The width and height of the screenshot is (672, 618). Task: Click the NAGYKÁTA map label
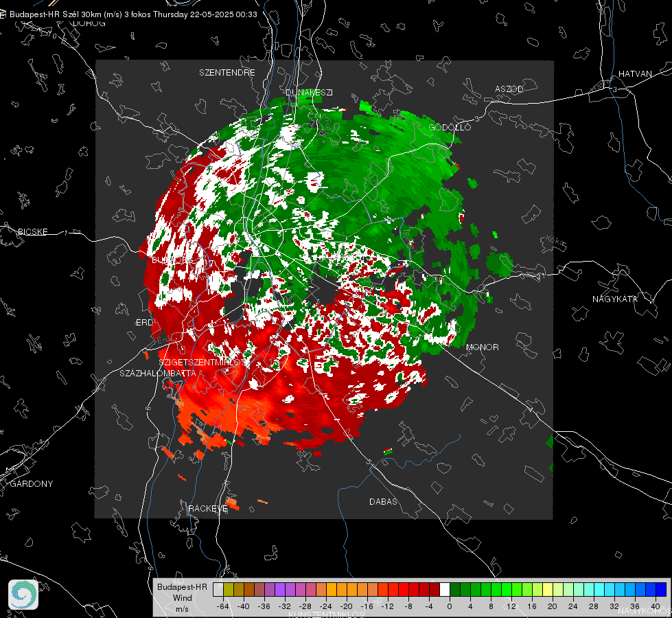(614, 299)
